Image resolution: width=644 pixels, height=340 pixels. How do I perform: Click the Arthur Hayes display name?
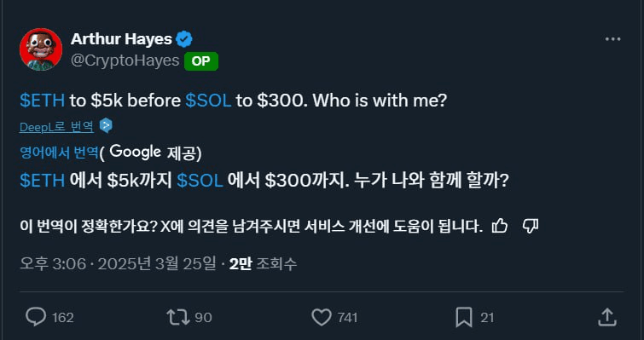[x=121, y=39]
